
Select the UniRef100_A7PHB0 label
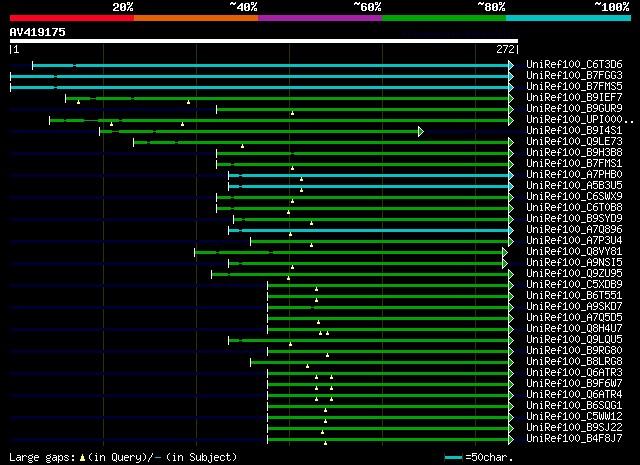pyautogui.click(x=574, y=174)
